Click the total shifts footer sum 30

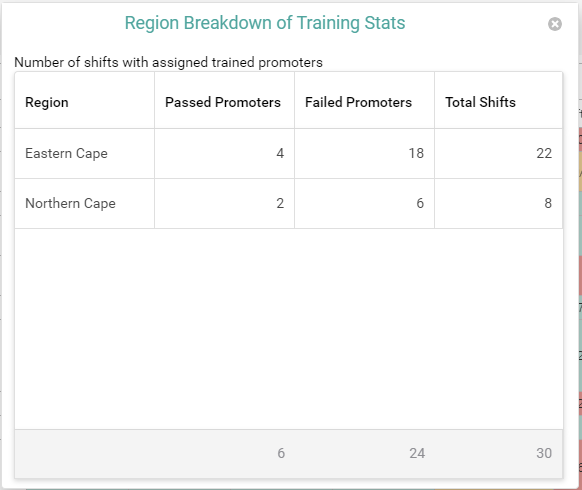pyautogui.click(x=544, y=453)
